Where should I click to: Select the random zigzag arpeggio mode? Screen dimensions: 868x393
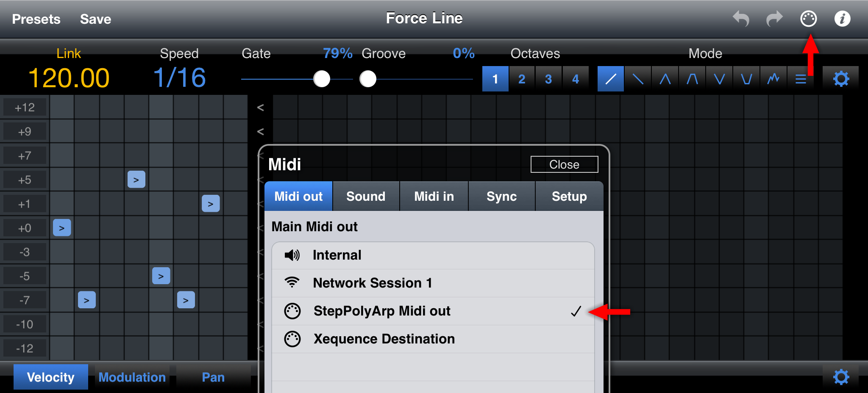click(x=773, y=79)
